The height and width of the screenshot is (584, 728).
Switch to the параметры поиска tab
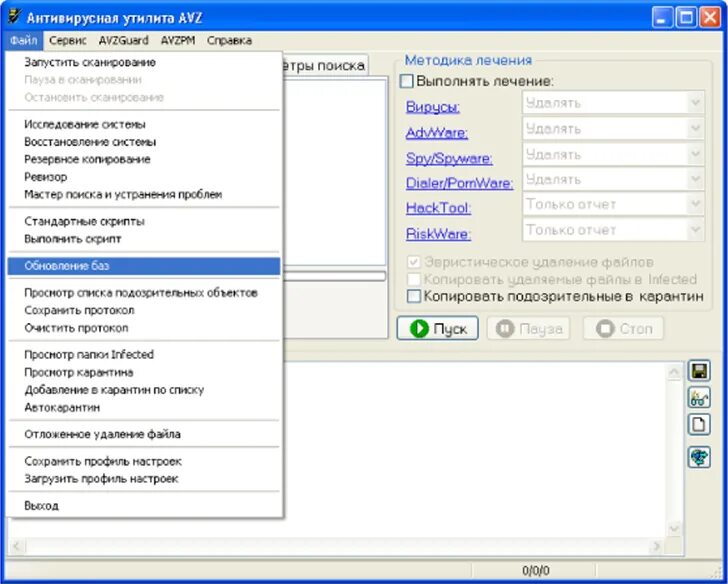(x=325, y=65)
